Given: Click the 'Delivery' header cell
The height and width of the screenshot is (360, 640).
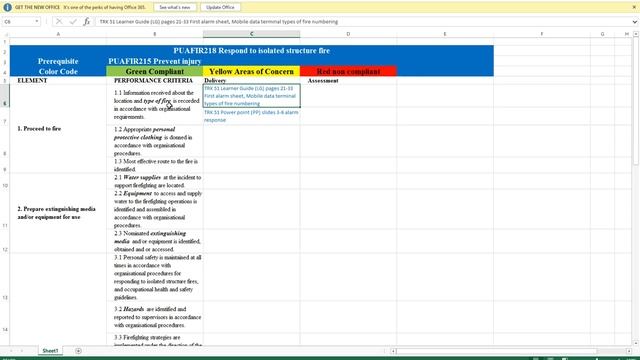Looking at the screenshot, I should point(251,80).
